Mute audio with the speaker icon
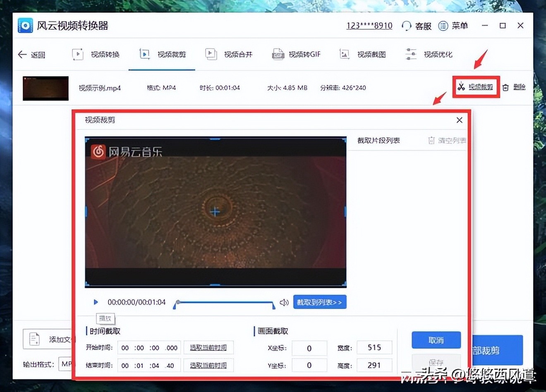The image size is (546, 392). tap(284, 302)
